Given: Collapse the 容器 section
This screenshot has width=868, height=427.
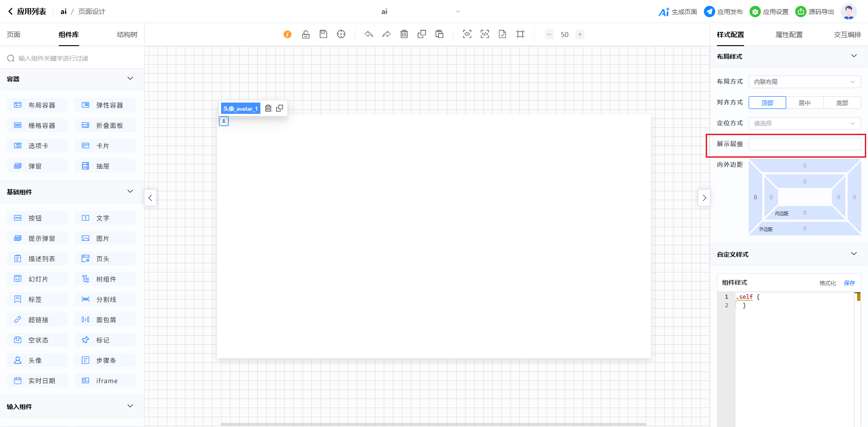Looking at the screenshot, I should 130,79.
